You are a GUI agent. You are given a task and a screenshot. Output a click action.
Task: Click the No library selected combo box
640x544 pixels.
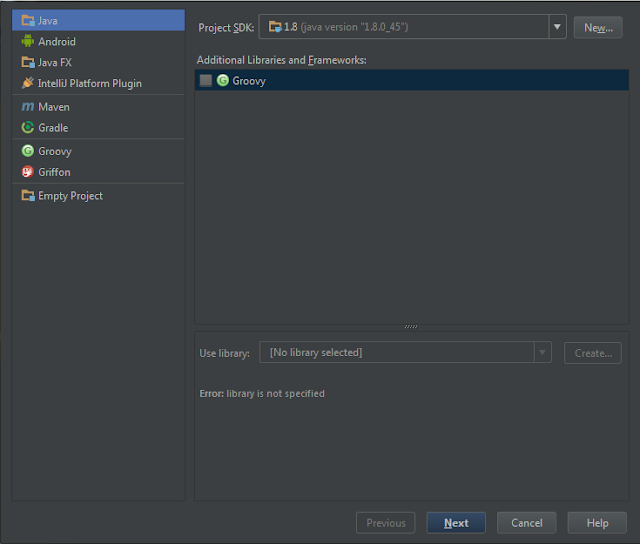click(405, 352)
